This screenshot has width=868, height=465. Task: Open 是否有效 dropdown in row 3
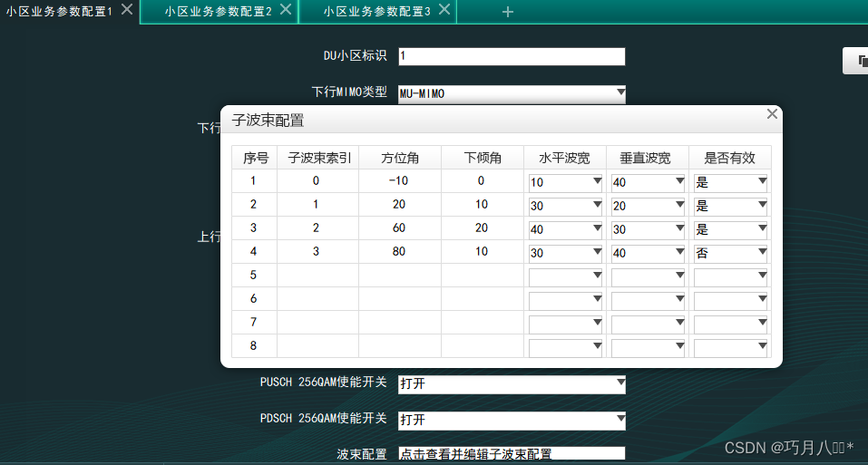pos(730,229)
